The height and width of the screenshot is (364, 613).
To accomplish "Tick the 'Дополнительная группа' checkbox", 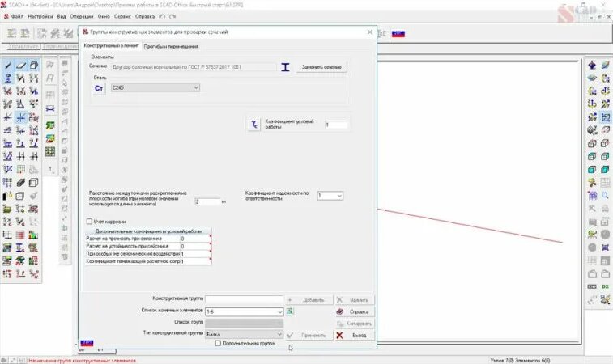I will click(x=218, y=343).
